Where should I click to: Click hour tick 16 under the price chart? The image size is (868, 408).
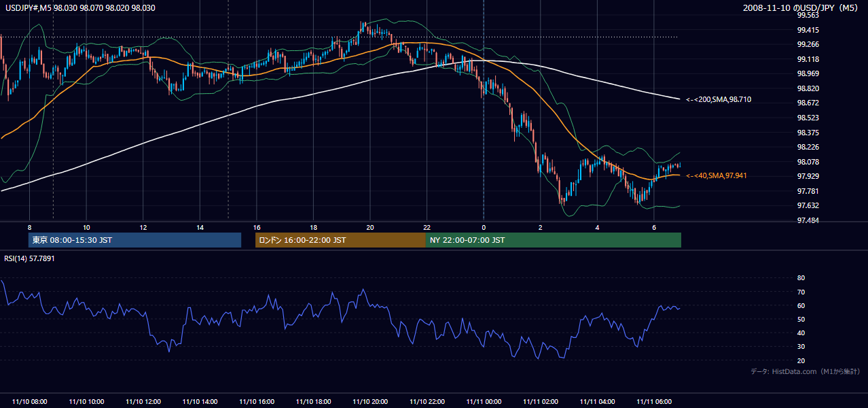tap(257, 227)
